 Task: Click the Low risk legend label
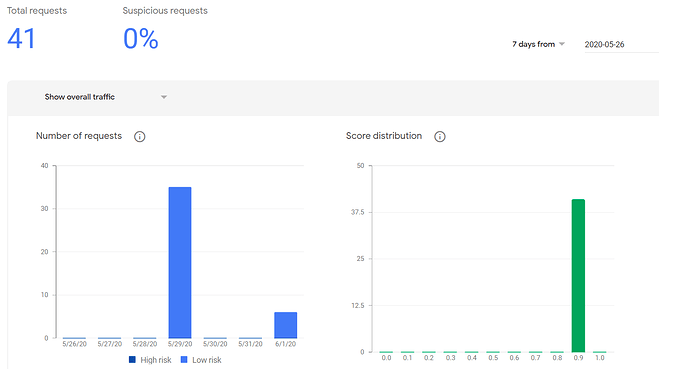coord(207,360)
